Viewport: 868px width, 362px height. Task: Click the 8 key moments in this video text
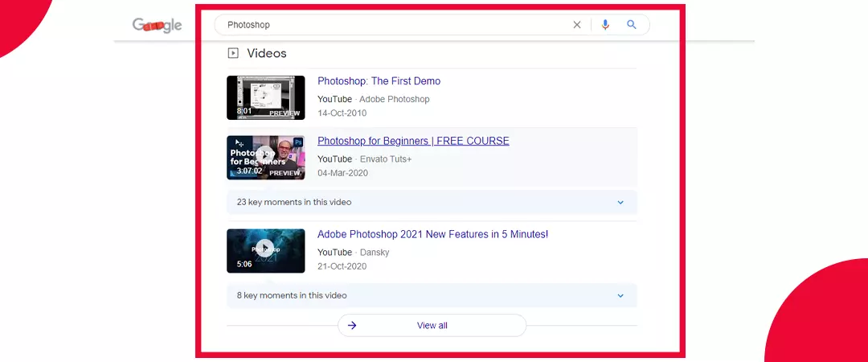(292, 295)
